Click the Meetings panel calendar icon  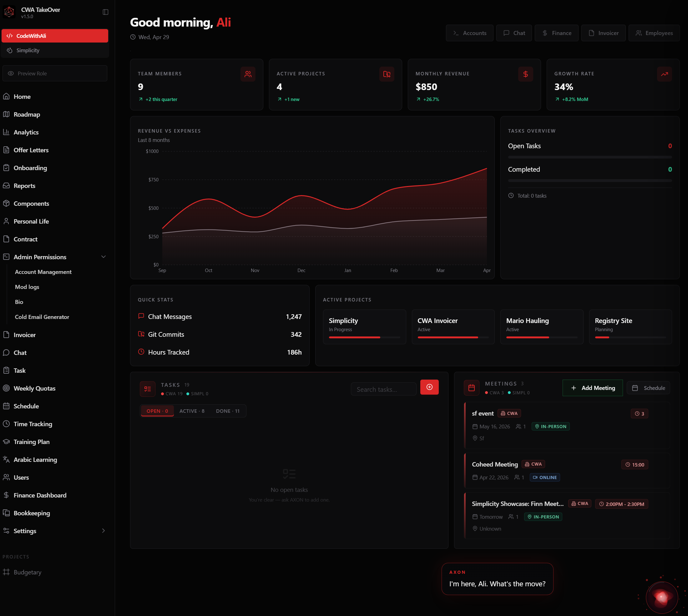point(471,388)
